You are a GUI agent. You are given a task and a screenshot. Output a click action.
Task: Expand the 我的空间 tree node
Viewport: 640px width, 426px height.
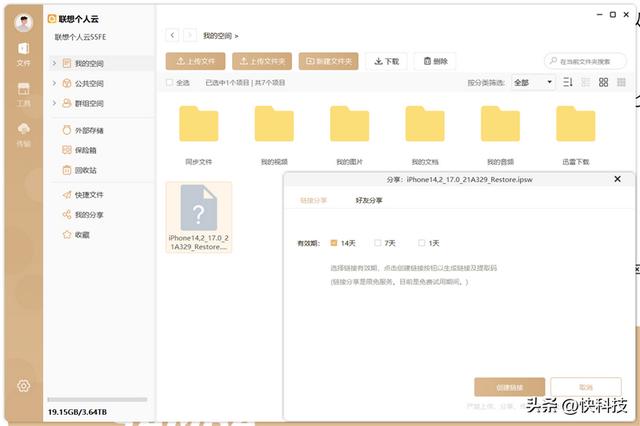click(54, 63)
